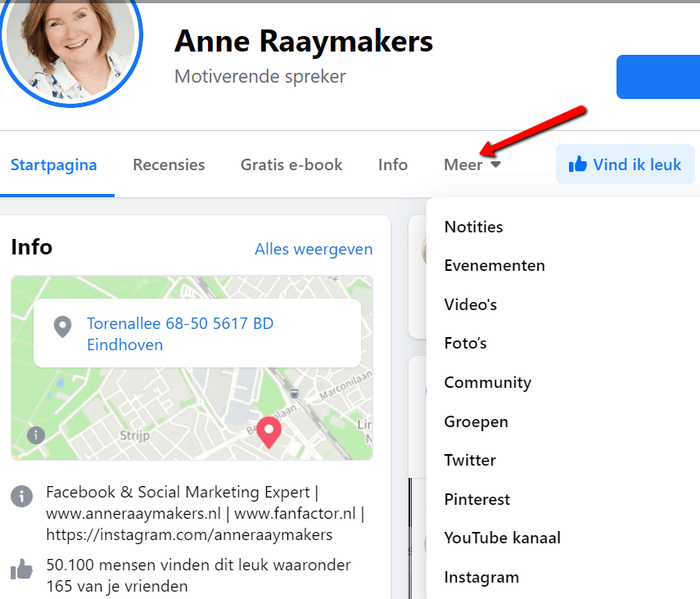700x599 pixels.
Task: Go to the Info tab
Action: click(393, 164)
